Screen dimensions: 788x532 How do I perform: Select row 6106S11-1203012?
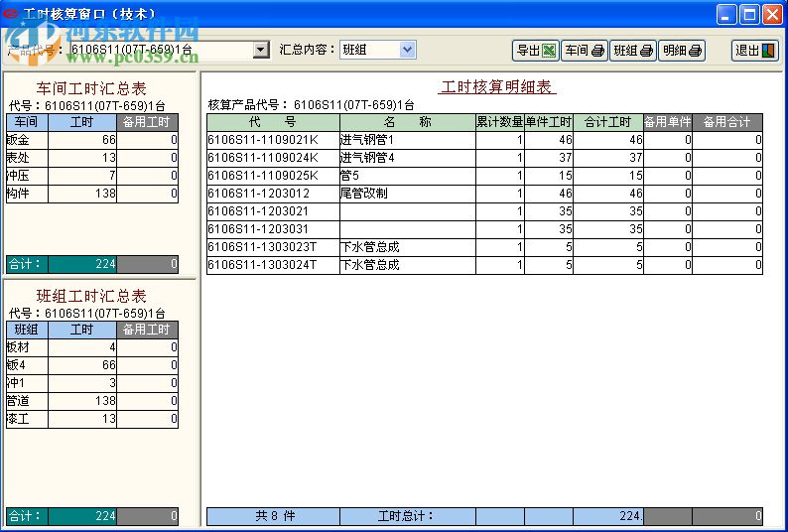[x=484, y=194]
